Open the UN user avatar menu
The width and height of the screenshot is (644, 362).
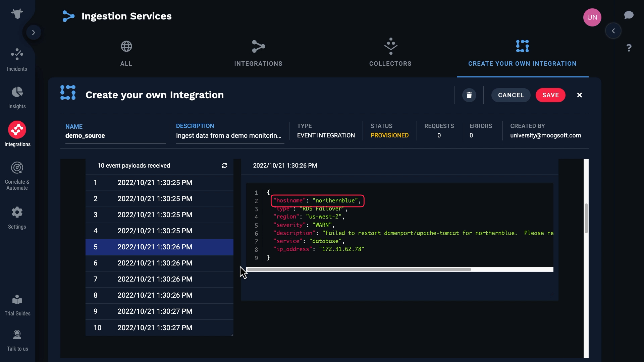pyautogui.click(x=592, y=17)
